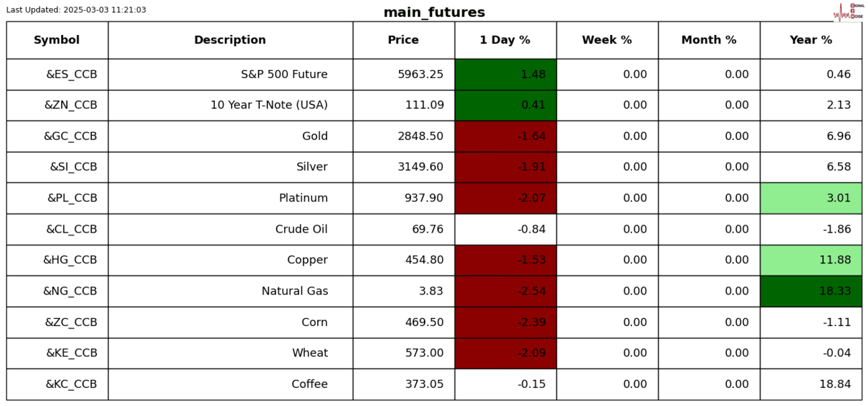Screen dimensions: 868x406
Task: Click the Last Updated timestamp text
Action: (76, 10)
